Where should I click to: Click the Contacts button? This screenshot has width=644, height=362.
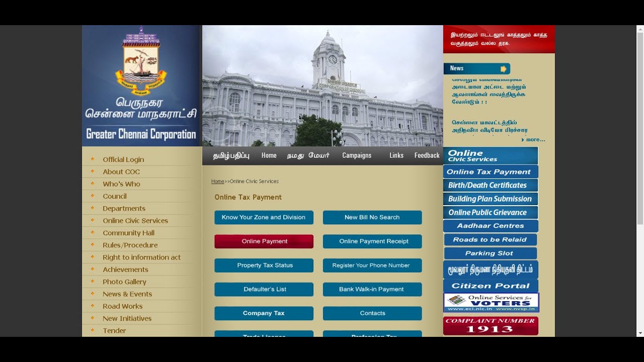[x=372, y=313]
